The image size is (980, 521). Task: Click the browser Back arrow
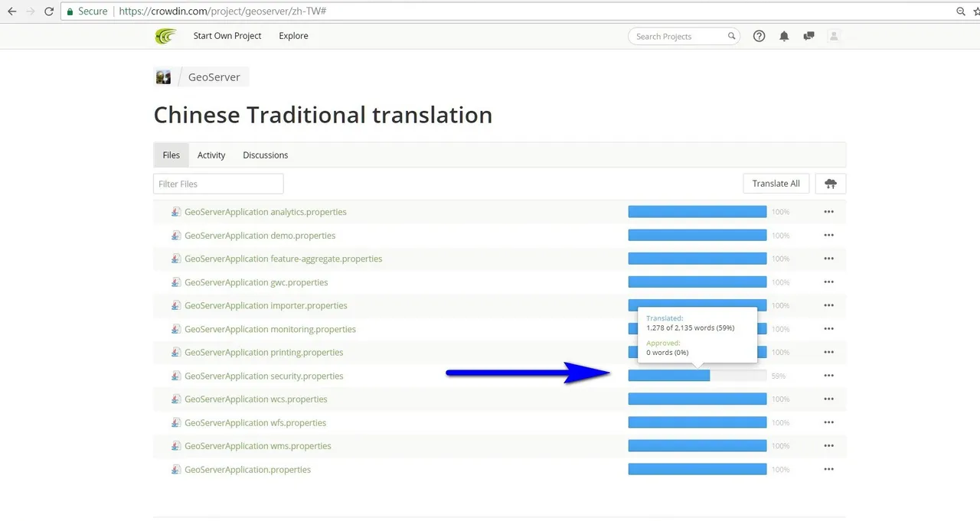(11, 11)
